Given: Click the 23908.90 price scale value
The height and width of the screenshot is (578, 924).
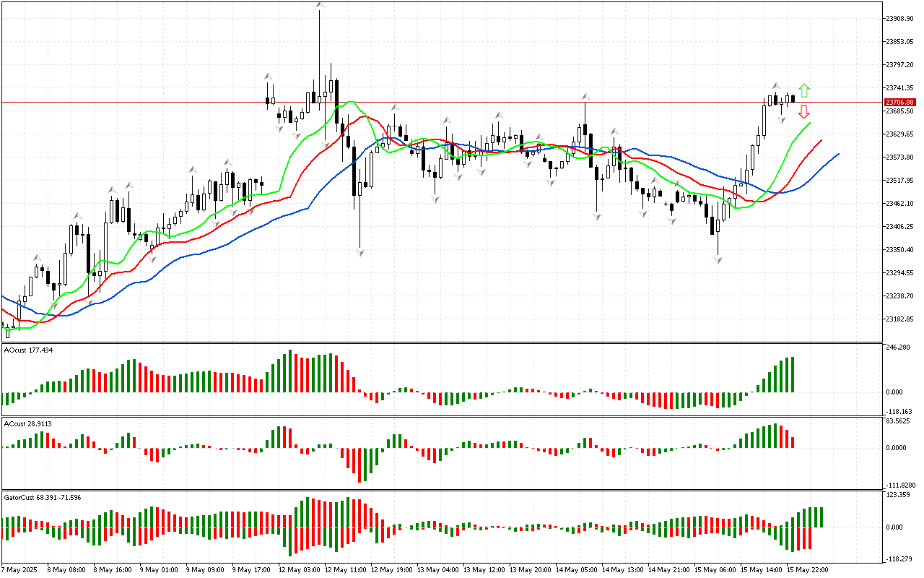Looking at the screenshot, I should [x=899, y=18].
